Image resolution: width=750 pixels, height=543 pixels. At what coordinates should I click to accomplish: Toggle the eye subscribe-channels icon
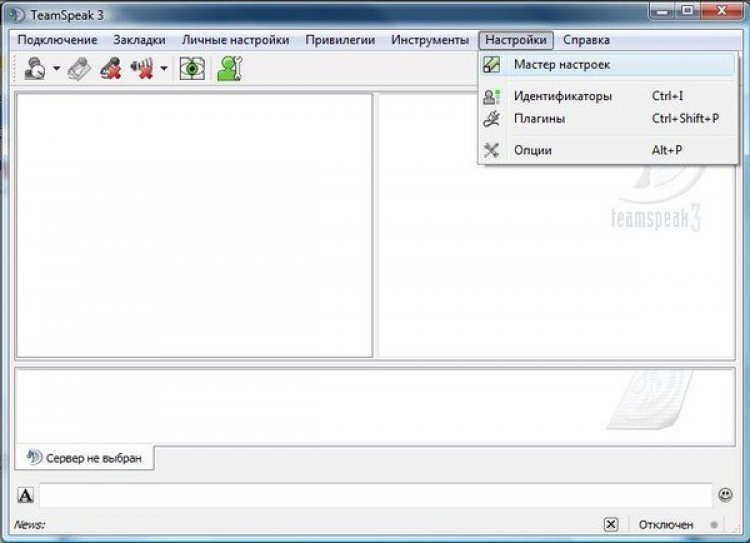tap(192, 69)
